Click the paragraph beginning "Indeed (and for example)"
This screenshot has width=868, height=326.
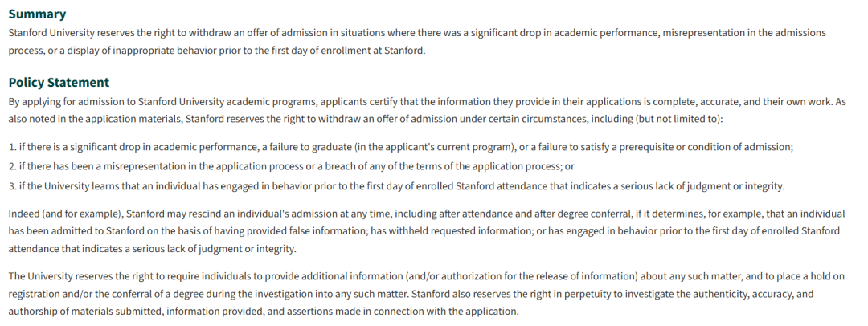pos(427,231)
